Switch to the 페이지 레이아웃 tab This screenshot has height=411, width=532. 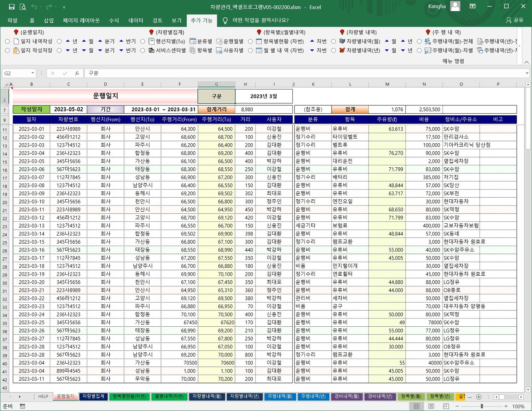(x=81, y=20)
